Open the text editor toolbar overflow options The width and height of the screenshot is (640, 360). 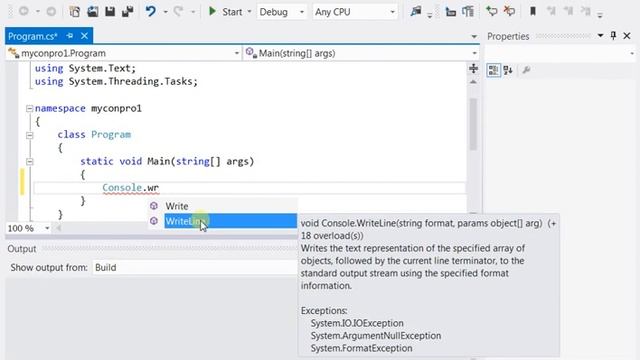pyautogui.click(x=600, y=16)
